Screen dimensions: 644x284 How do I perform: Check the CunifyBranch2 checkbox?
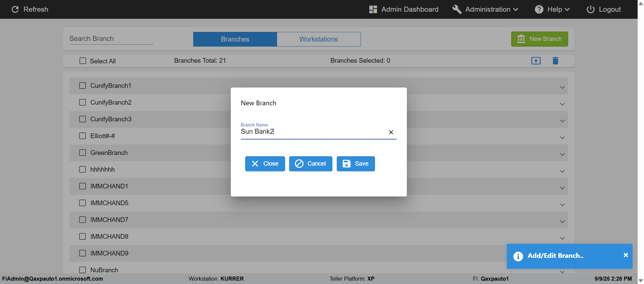tap(83, 102)
